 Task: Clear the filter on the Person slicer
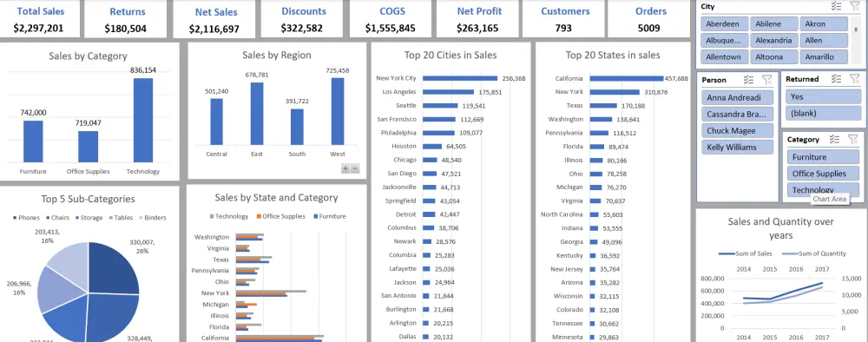766,80
